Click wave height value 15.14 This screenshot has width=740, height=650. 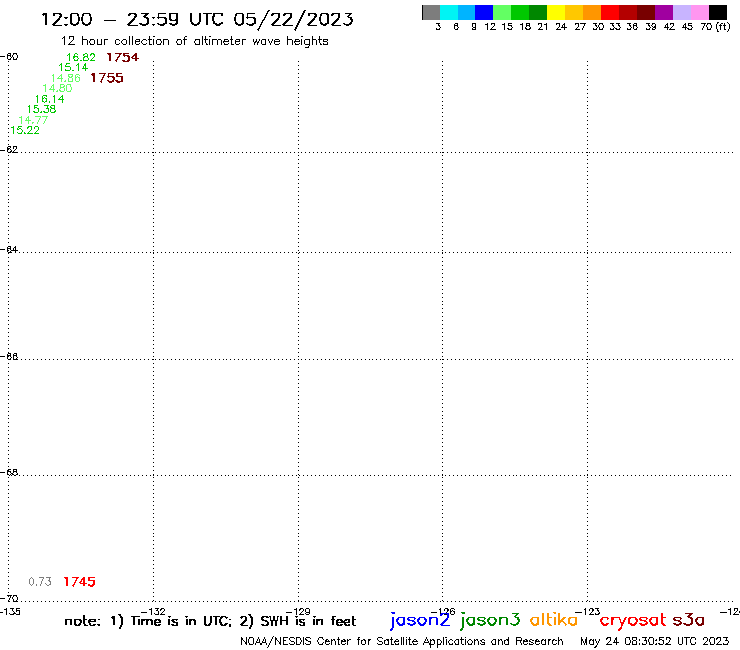click(73, 68)
